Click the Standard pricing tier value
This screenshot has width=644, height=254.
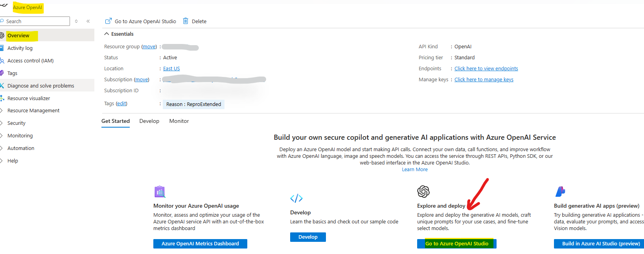pos(465,57)
